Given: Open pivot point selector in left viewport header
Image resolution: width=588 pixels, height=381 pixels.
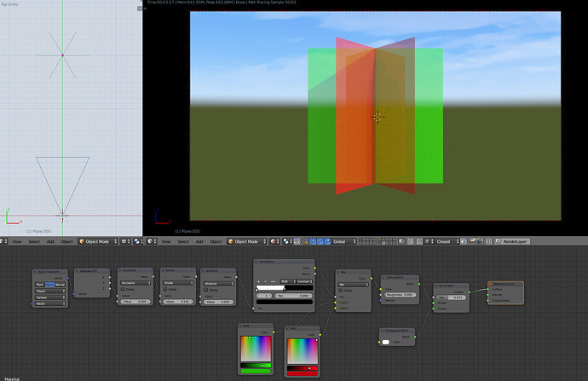Looking at the screenshot, I should pyautogui.click(x=138, y=241).
